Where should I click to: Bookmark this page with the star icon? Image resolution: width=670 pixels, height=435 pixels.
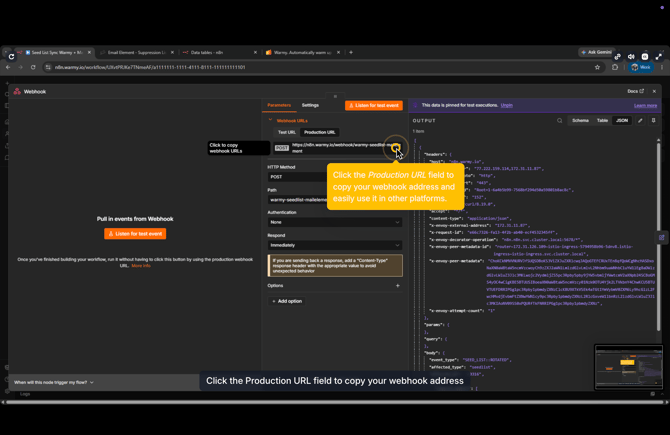point(597,67)
